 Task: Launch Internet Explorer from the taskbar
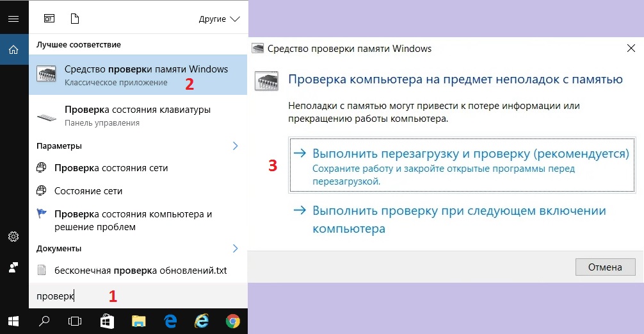point(201,321)
